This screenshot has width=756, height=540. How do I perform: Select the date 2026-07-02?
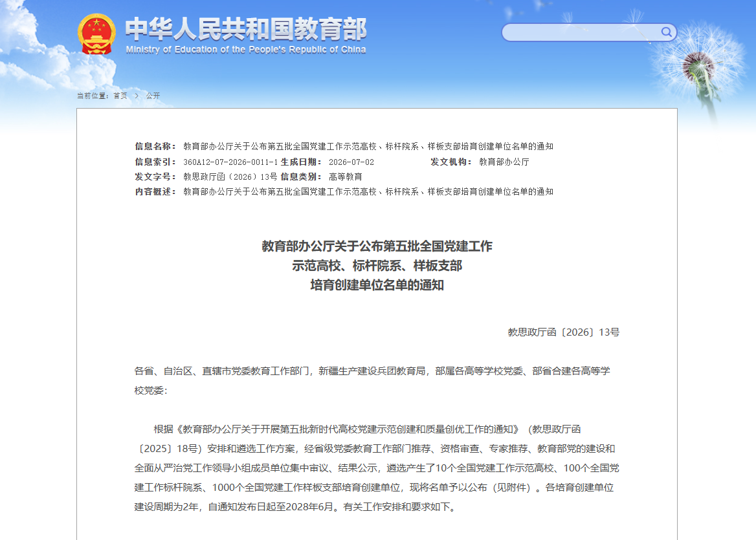click(x=351, y=162)
